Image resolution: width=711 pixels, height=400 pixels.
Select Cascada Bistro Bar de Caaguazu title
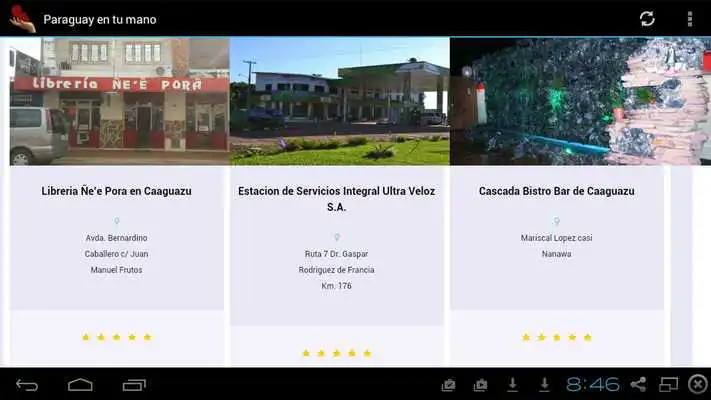point(557,191)
